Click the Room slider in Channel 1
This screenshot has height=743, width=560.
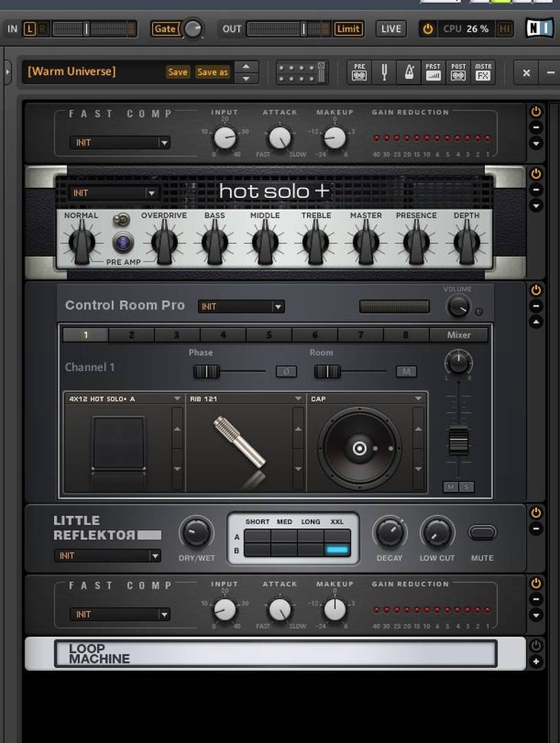[x=351, y=371]
